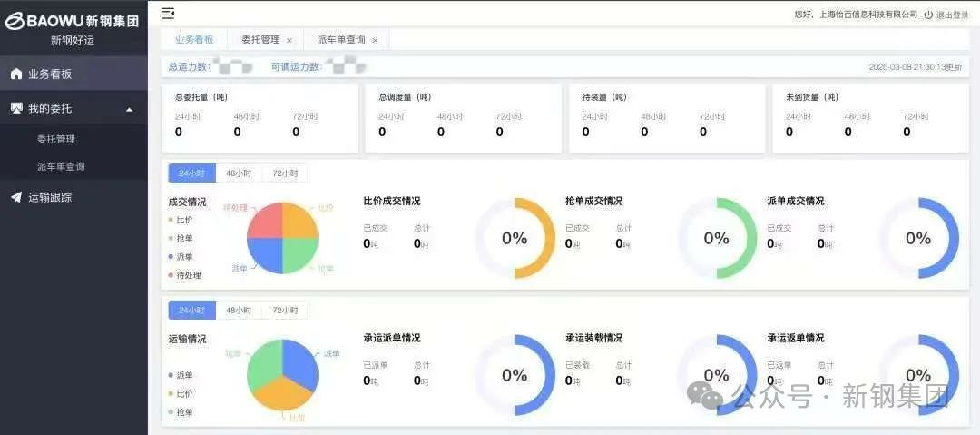Select 48小时 in the 运输情况 section
This screenshot has height=435, width=980.
tap(239, 311)
